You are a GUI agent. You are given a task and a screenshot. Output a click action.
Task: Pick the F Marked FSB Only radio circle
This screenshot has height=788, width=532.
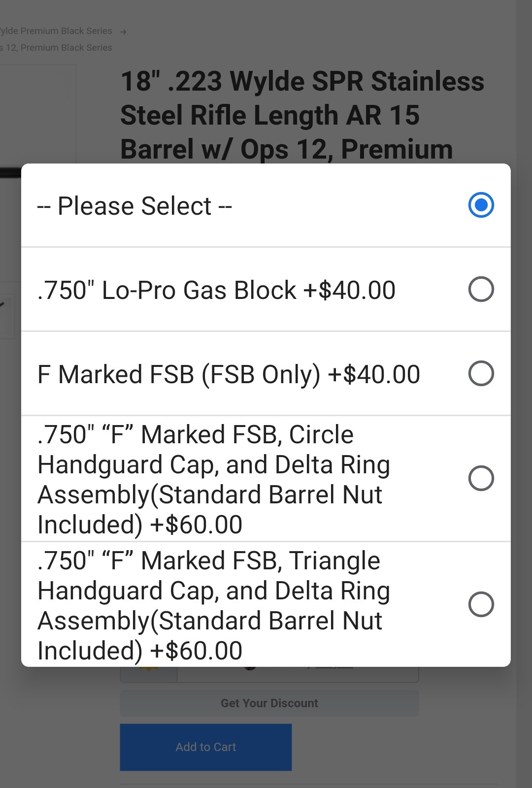[481, 373]
